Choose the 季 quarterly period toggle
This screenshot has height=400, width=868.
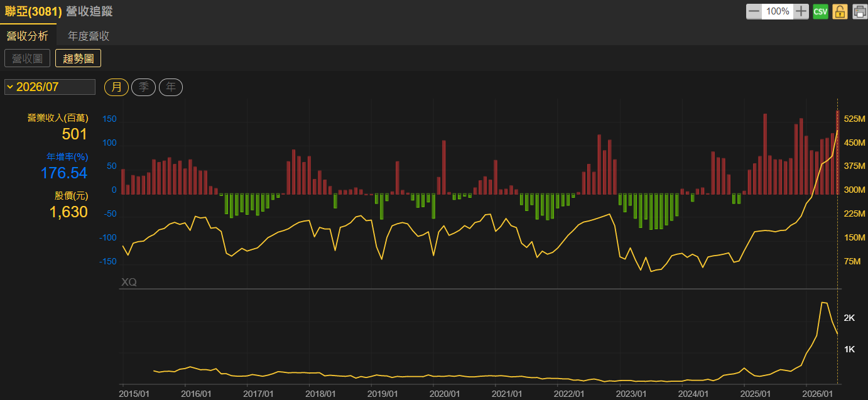(x=143, y=87)
